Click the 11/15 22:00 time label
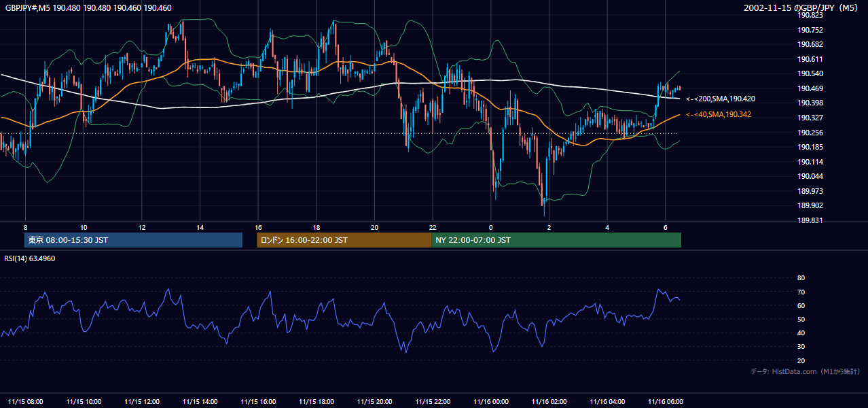This screenshot has height=408, width=868. point(433,401)
